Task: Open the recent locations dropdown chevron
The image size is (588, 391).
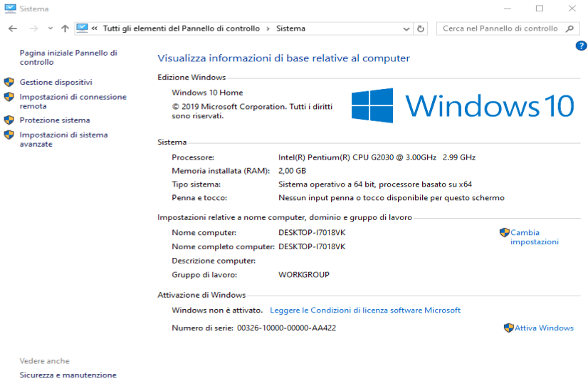Action: click(x=51, y=28)
